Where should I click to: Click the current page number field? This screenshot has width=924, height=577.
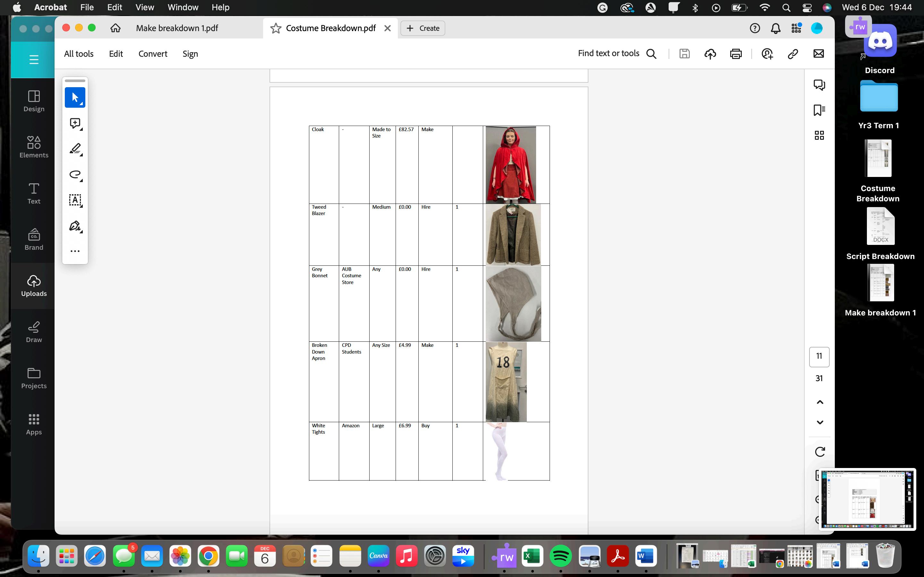point(819,356)
